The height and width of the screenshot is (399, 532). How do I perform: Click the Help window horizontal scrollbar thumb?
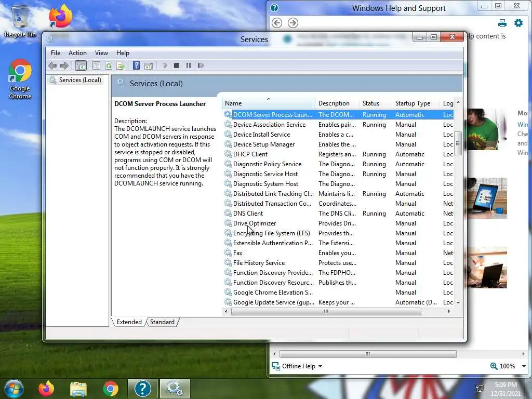coord(368,354)
